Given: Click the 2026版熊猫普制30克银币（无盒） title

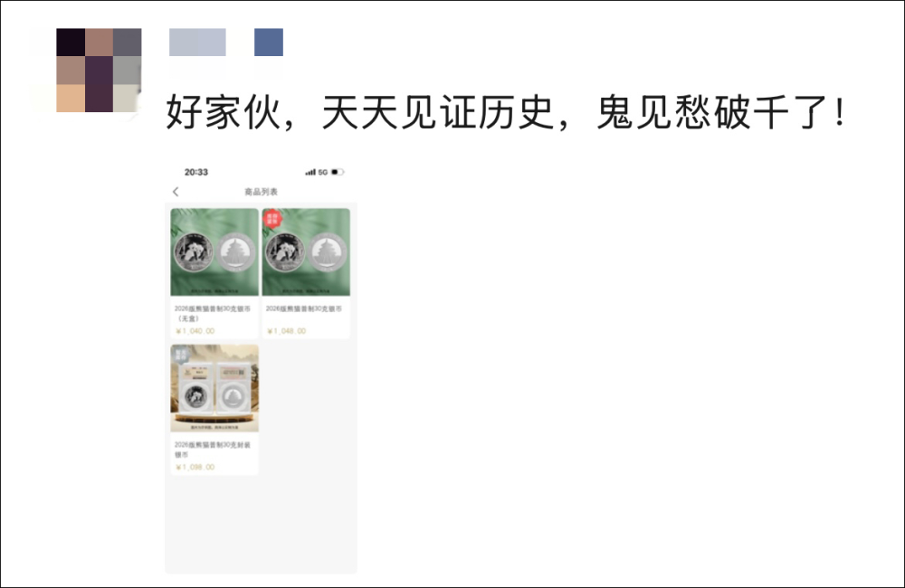Looking at the screenshot, I should [213, 313].
